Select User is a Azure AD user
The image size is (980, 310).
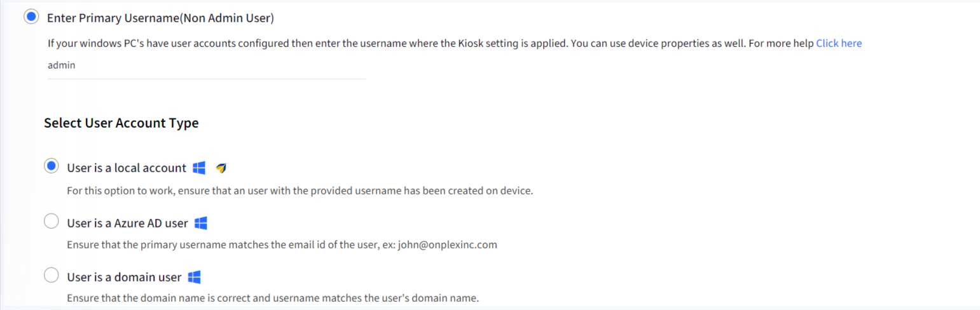52,222
